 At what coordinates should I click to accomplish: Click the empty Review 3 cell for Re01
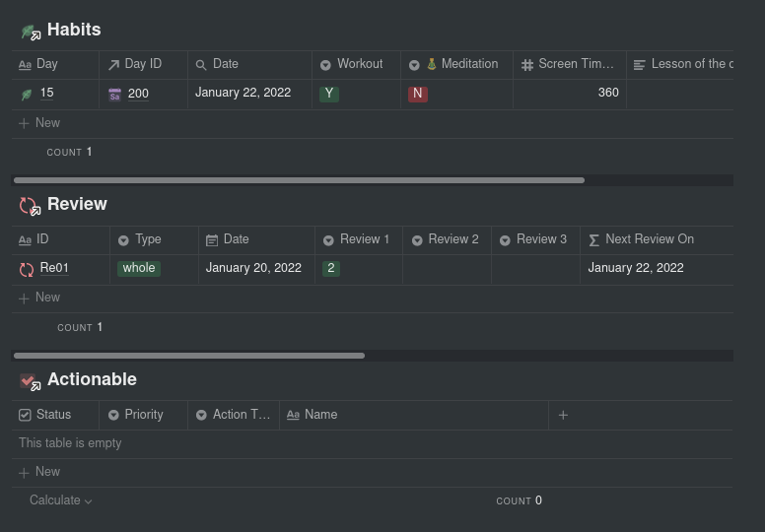[x=535, y=269]
